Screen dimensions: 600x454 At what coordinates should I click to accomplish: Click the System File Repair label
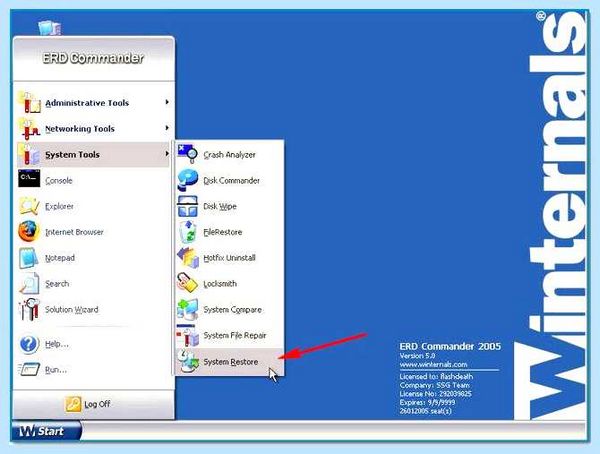[x=235, y=335]
